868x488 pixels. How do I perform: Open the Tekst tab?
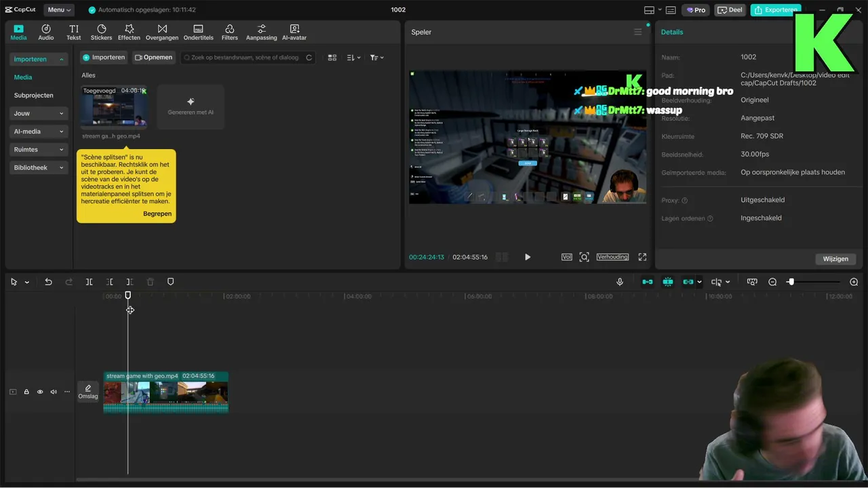tap(74, 32)
